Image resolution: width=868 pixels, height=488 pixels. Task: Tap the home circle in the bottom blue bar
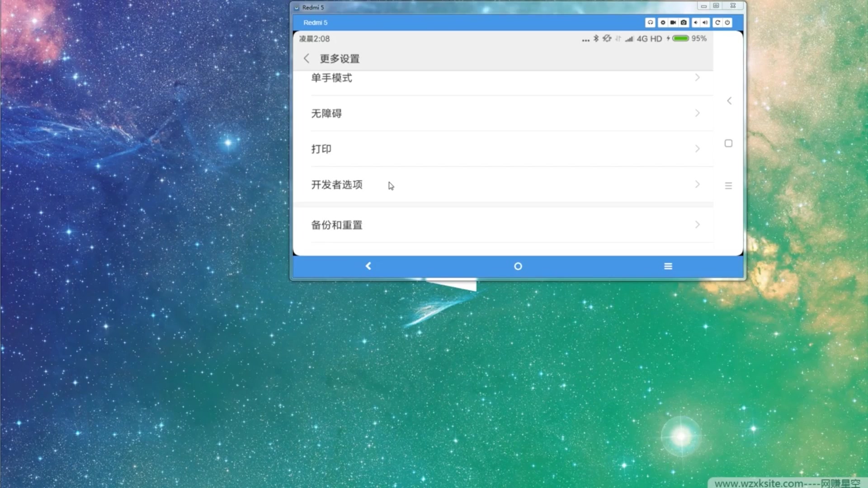click(518, 266)
